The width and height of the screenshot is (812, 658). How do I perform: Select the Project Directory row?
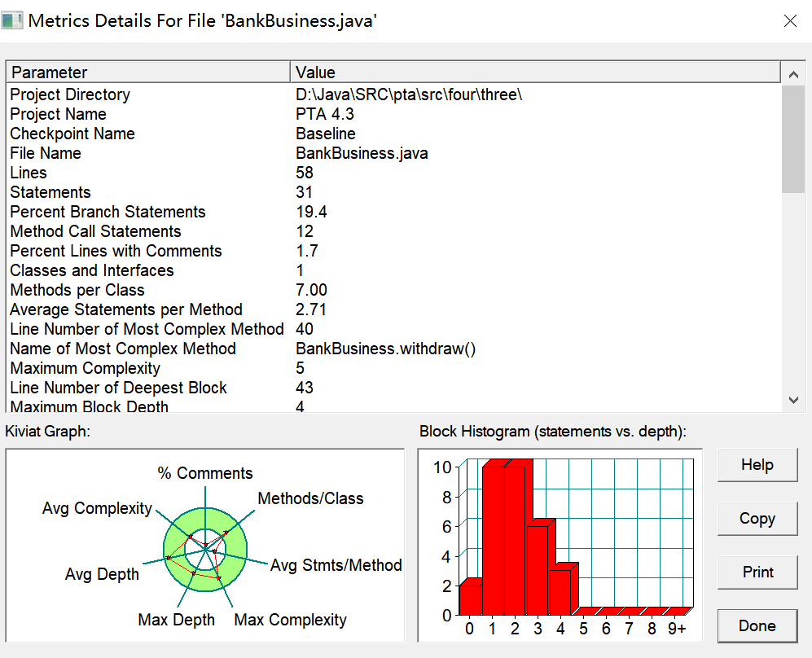coord(393,94)
